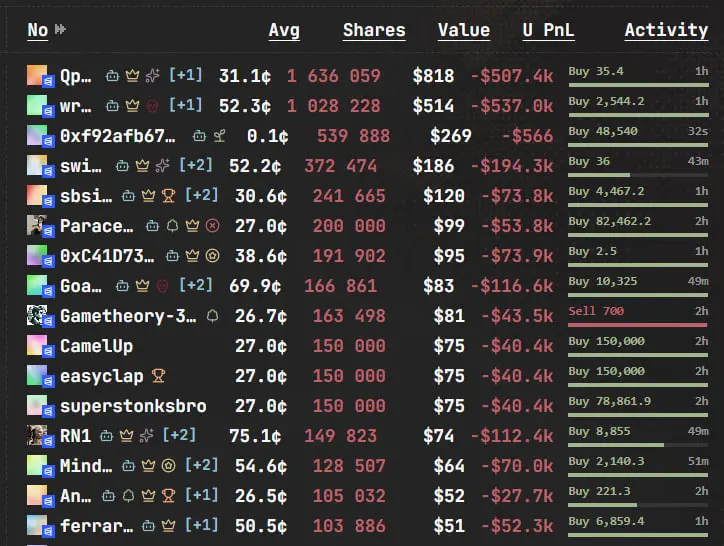Sort by the No column header
The image size is (724, 546).
pyautogui.click(x=37, y=30)
